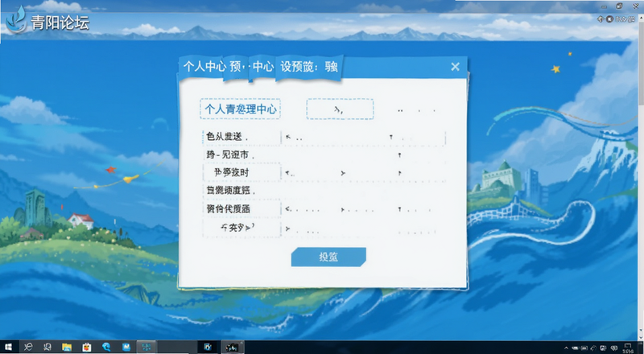Click the search icon beside the Start button
644x354 pixels.
(27, 347)
